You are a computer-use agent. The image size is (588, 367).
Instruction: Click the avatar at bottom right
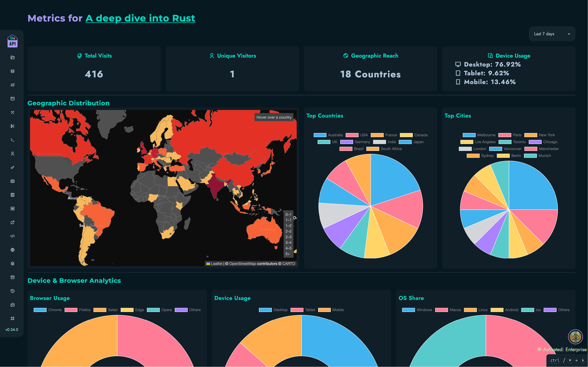[x=575, y=337]
